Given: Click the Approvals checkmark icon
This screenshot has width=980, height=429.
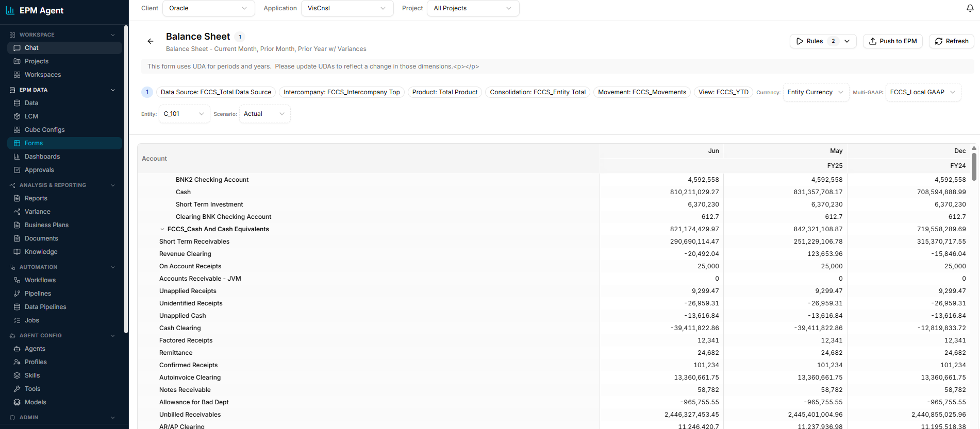Looking at the screenshot, I should click(x=17, y=170).
